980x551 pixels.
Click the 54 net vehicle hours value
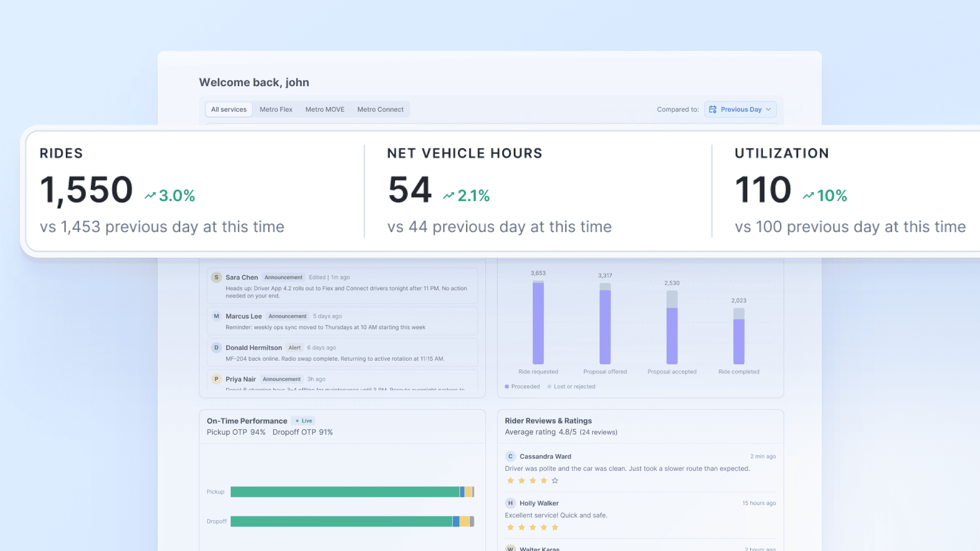tap(410, 190)
